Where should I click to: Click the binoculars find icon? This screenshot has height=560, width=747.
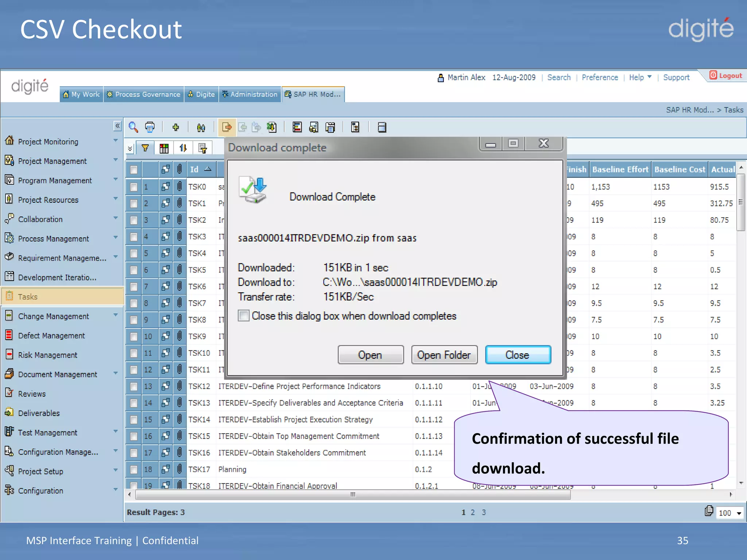point(201,127)
